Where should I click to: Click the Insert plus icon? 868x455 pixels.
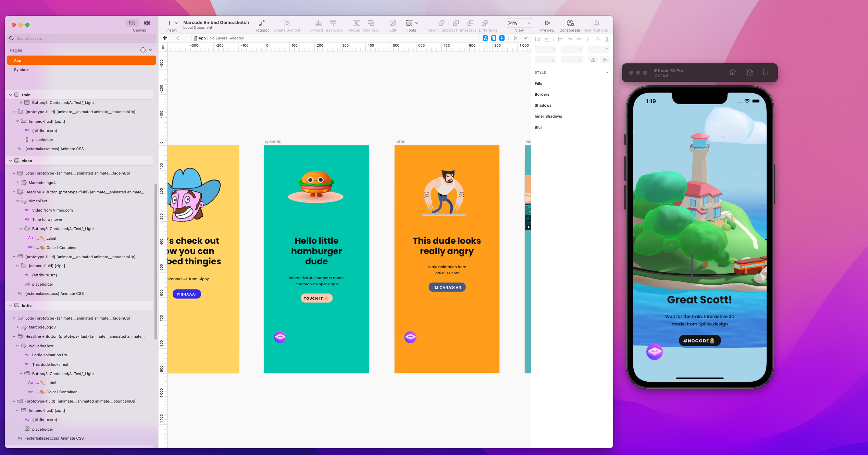(169, 23)
